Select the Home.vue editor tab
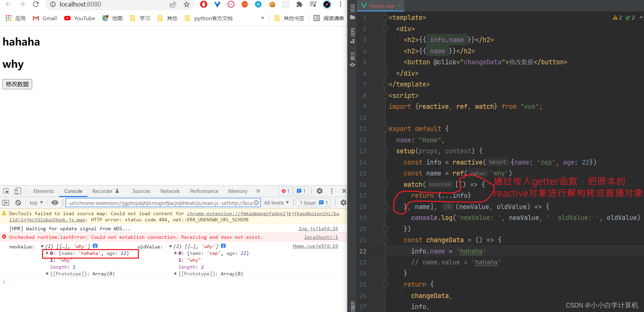 (381, 6)
